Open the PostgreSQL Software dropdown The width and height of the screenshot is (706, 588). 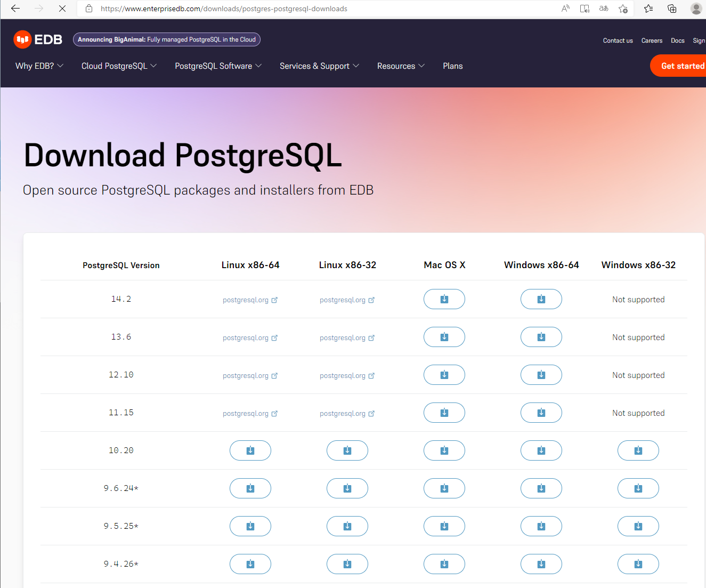[x=218, y=66]
